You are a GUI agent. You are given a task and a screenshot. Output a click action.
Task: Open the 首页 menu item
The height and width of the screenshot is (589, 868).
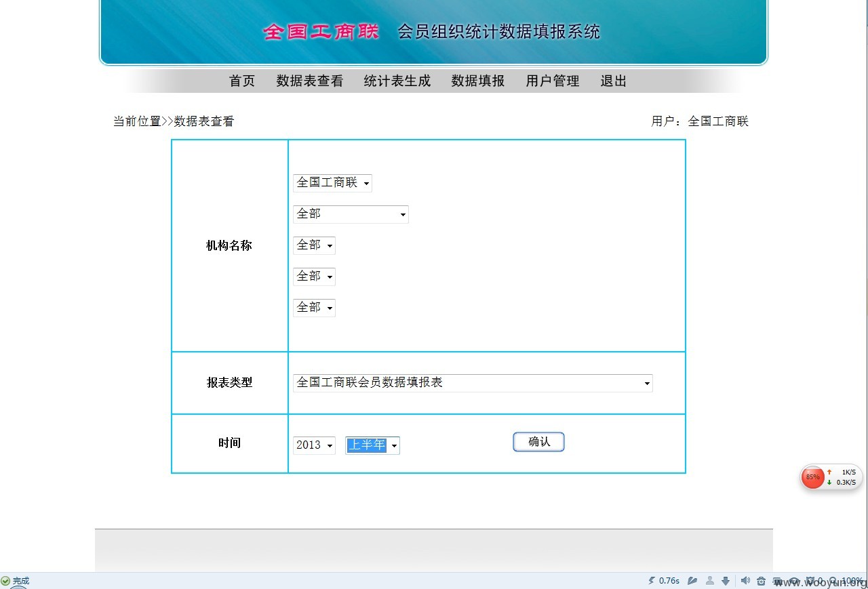pyautogui.click(x=242, y=81)
